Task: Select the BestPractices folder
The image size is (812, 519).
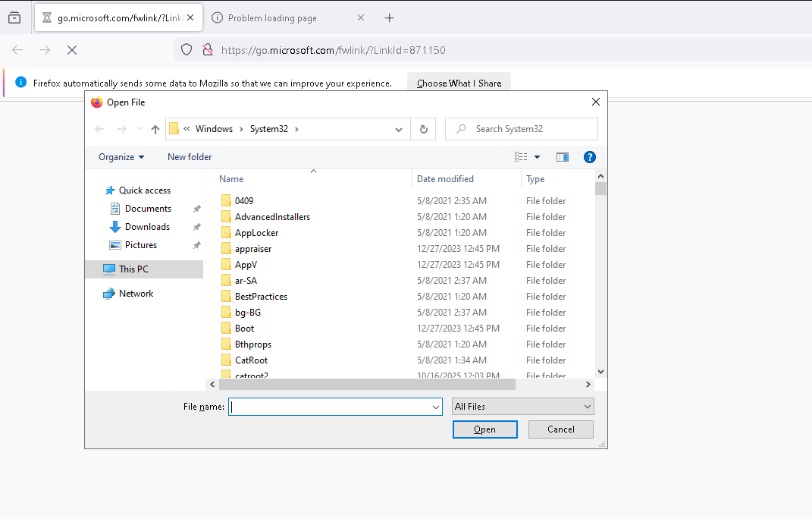Action: 261,297
